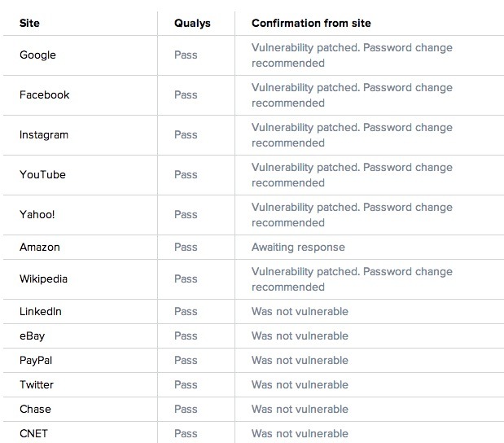Viewport: 504px width, 443px height.
Task: Click the LinkedIn row label
Action: 41,311
